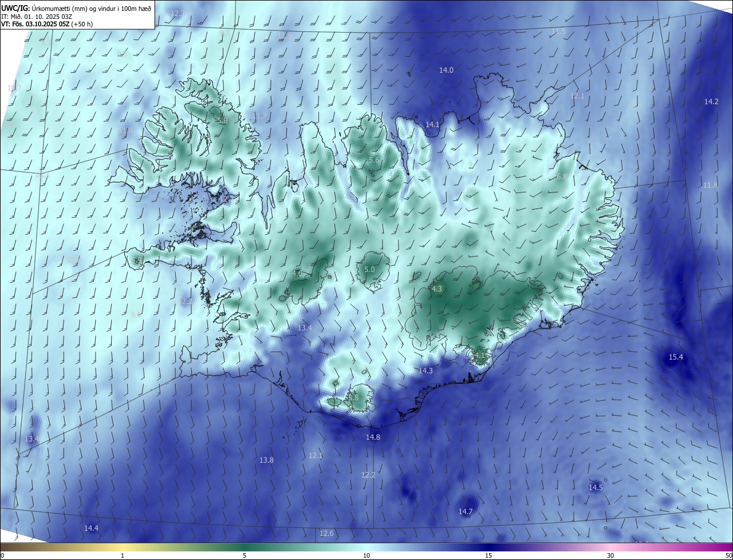Click the 14.5 value label
Viewport: 733px width, 560px height.
pos(596,487)
